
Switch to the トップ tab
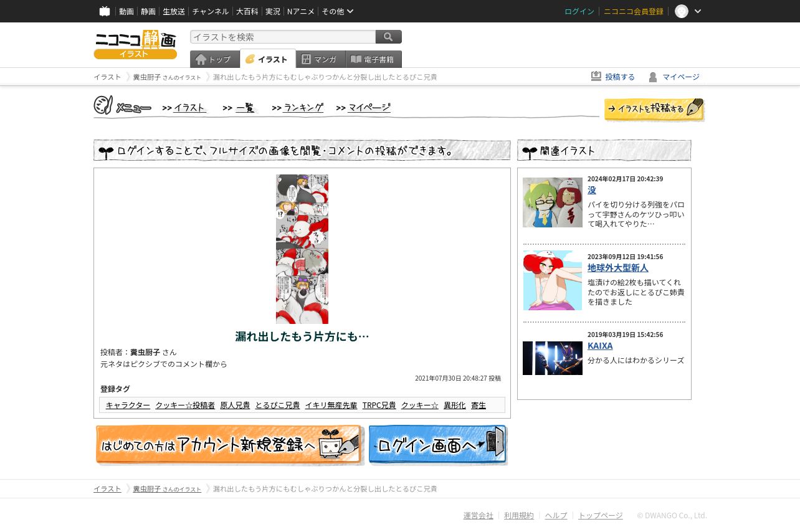215,59
